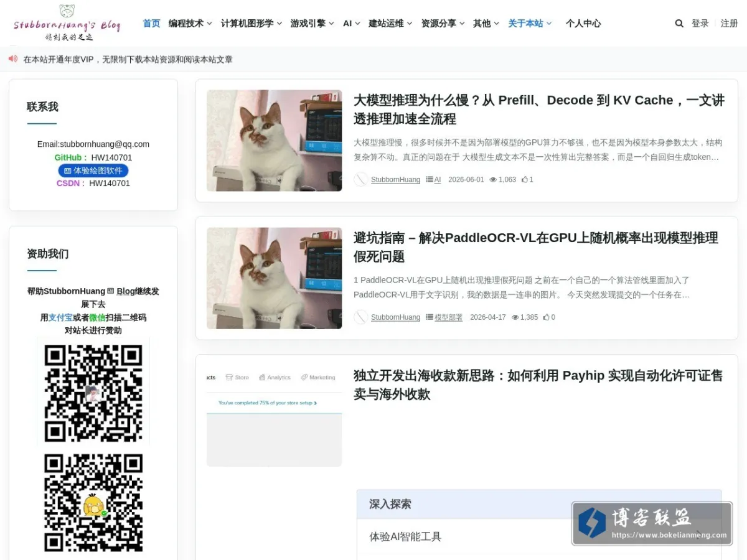
Task: Click the thumbs-up icon on PaddleOCR-VL article
Action: [x=547, y=317]
